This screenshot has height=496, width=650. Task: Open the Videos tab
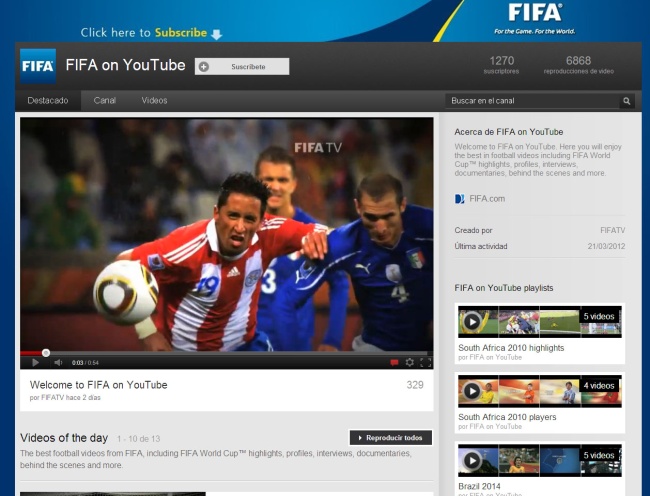(154, 101)
